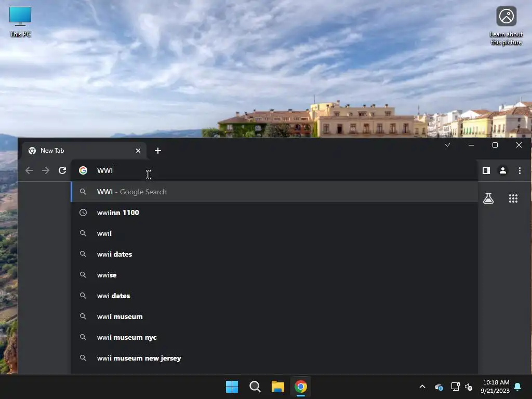Open the Windows Start menu
Image resolution: width=532 pixels, height=399 pixels.
232,387
